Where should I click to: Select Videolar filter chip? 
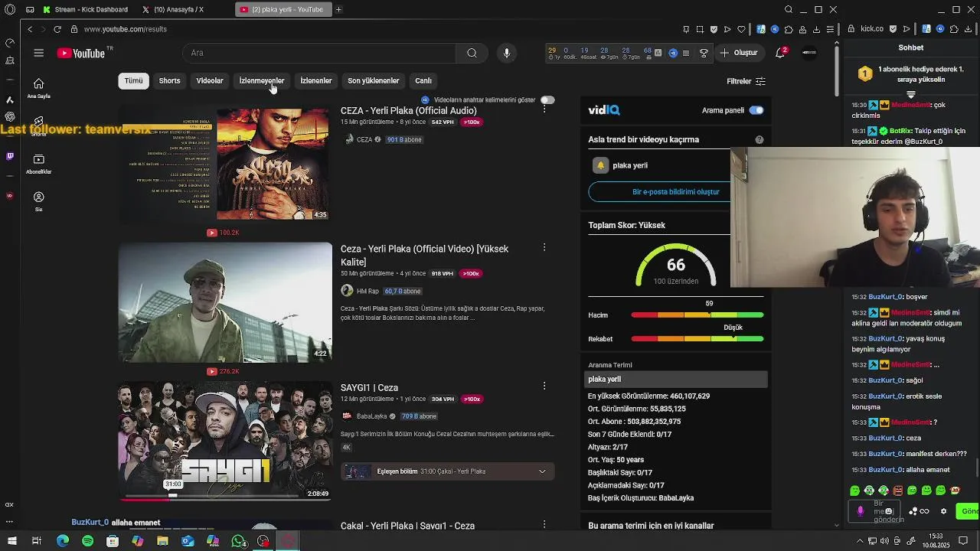pyautogui.click(x=210, y=81)
